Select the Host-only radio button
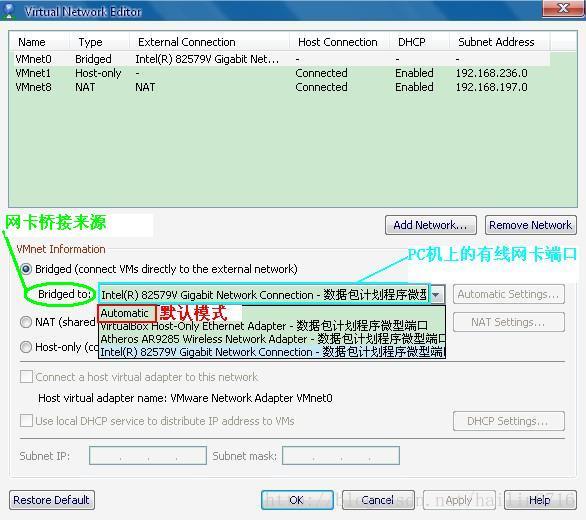 coord(26,347)
